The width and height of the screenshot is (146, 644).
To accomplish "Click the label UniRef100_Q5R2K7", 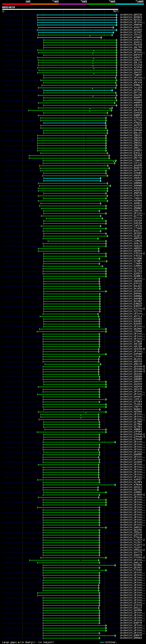I will 131,135.
